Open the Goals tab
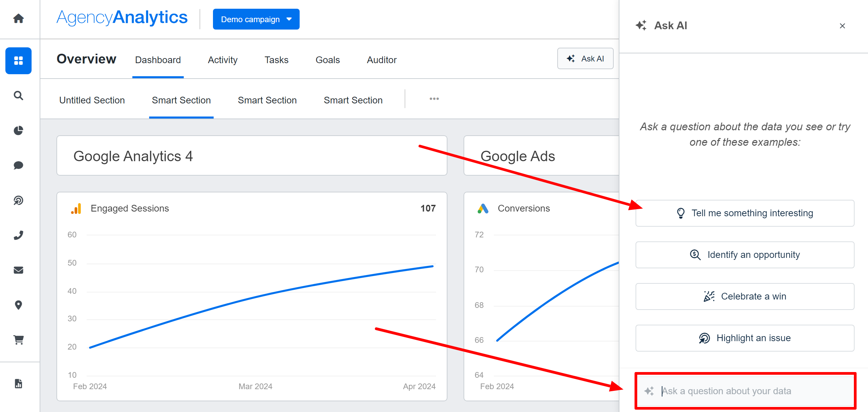This screenshot has width=868, height=412. (327, 60)
